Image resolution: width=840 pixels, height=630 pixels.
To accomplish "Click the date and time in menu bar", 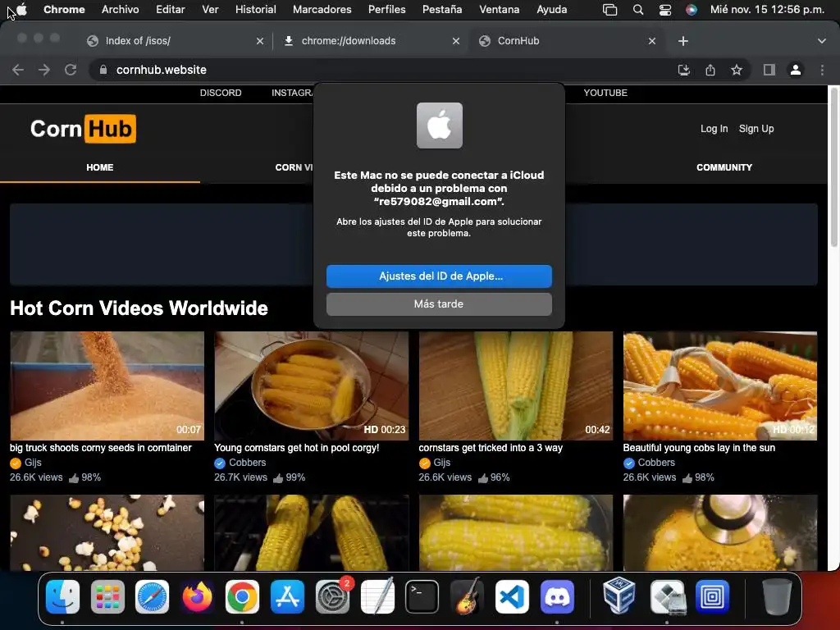I will (767, 10).
